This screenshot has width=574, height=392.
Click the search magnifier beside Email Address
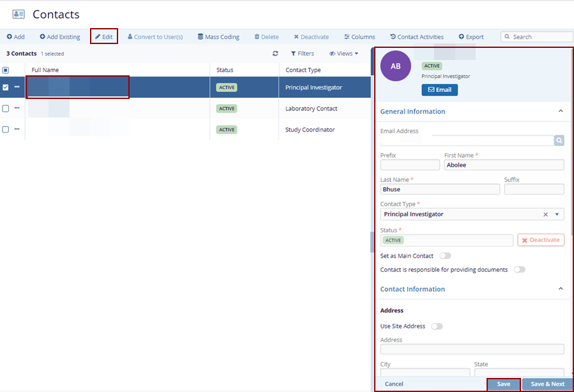coord(559,140)
